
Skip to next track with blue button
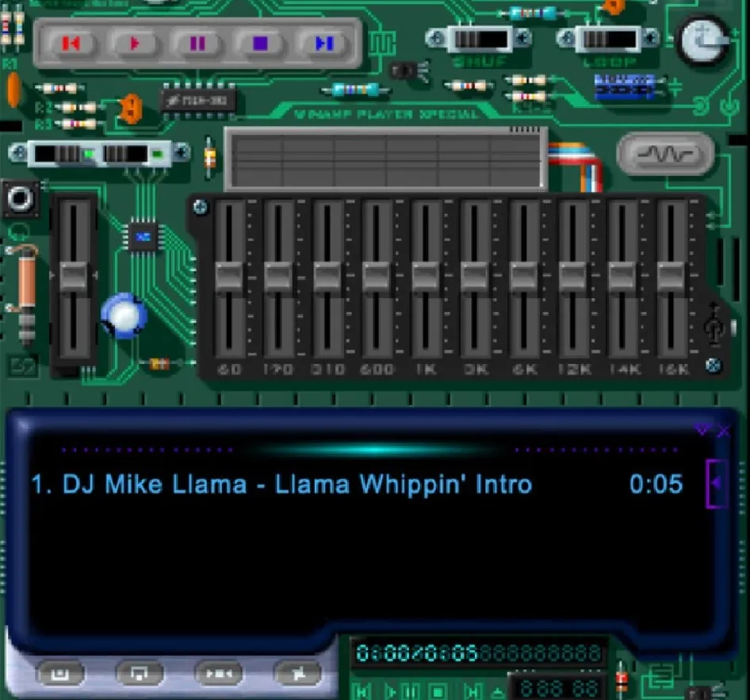pos(323,44)
